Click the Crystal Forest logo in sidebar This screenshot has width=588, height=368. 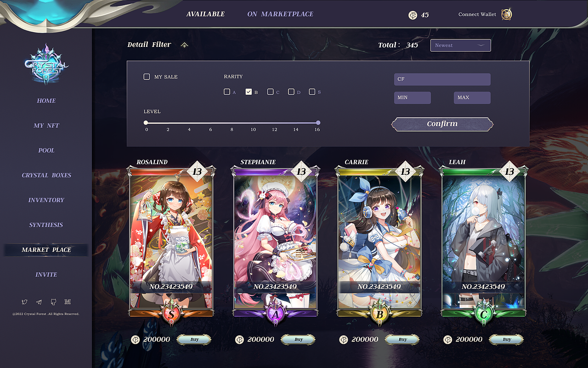click(46, 66)
